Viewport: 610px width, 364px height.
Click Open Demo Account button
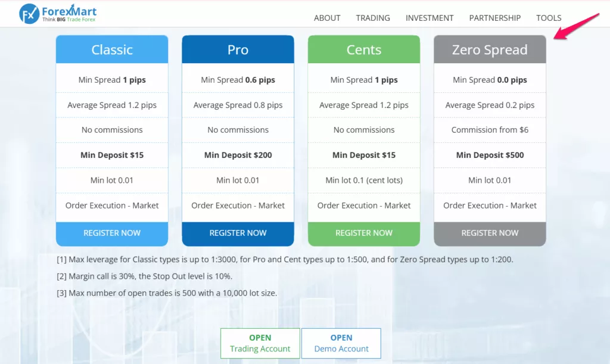341,343
